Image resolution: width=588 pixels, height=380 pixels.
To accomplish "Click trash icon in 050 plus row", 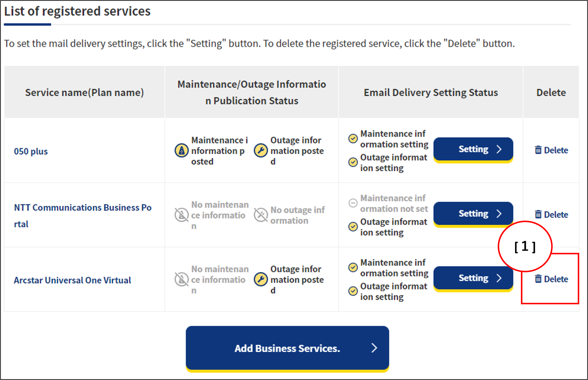I will tap(538, 150).
